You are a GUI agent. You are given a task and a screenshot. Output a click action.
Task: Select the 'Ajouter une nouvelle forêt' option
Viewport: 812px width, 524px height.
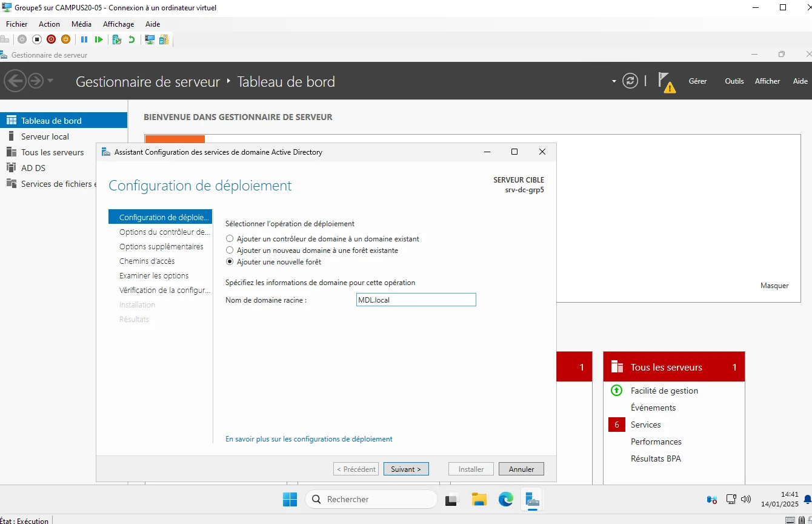pos(273,262)
